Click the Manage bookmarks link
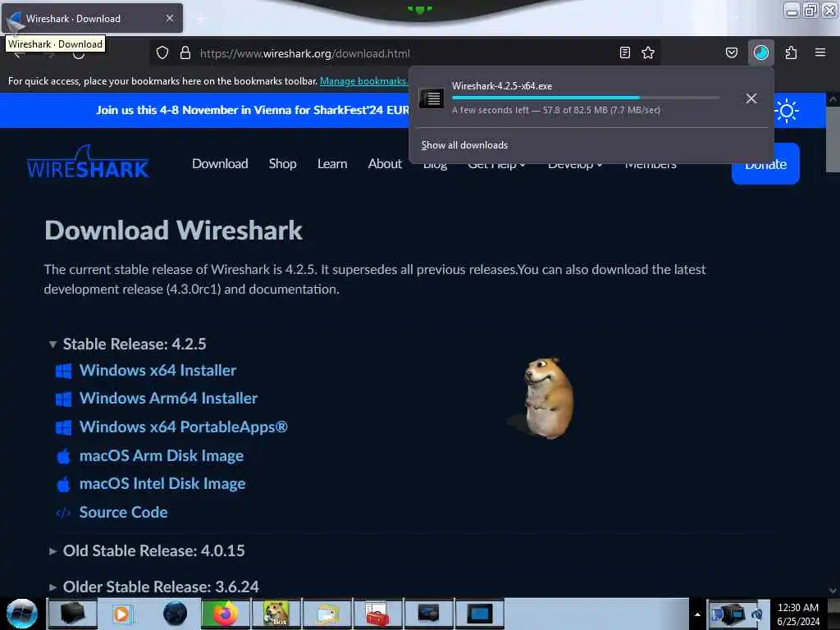Screen dimensions: 840x630 pos(363,81)
